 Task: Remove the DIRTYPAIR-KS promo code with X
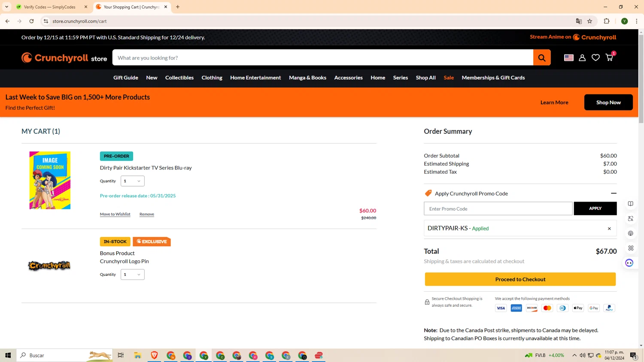(x=609, y=229)
